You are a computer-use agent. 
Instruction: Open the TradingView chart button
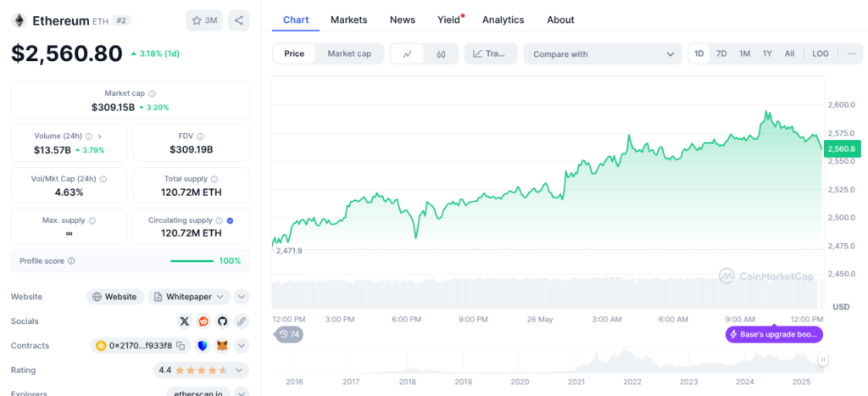click(x=491, y=53)
